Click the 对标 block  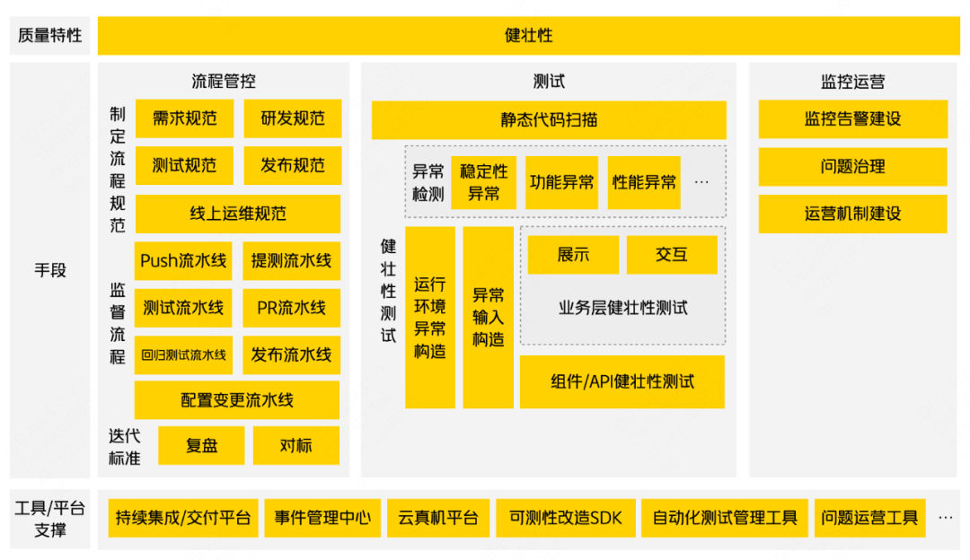(296, 446)
